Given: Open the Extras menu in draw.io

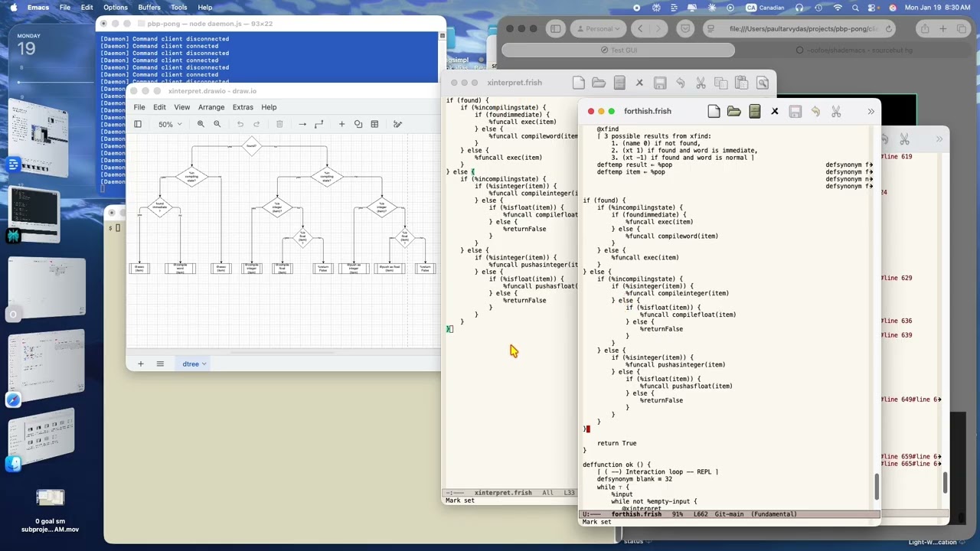Looking at the screenshot, I should 243,107.
